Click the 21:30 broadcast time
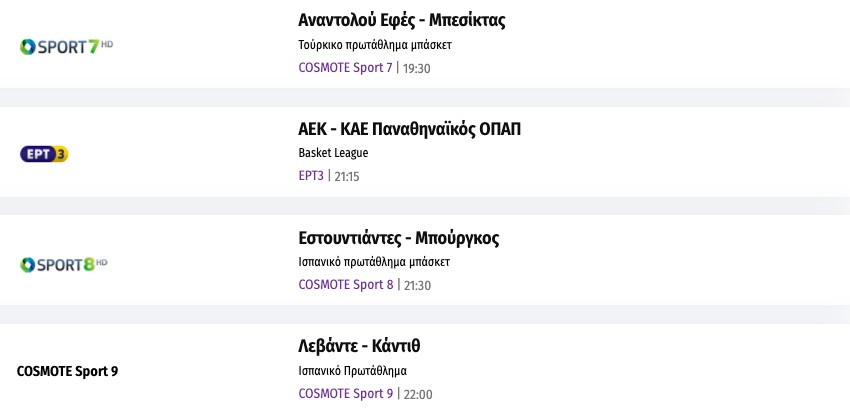 pos(416,286)
